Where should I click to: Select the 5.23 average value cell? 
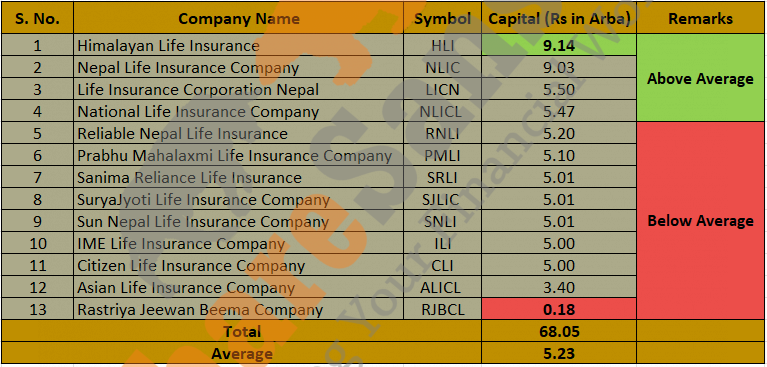point(559,353)
